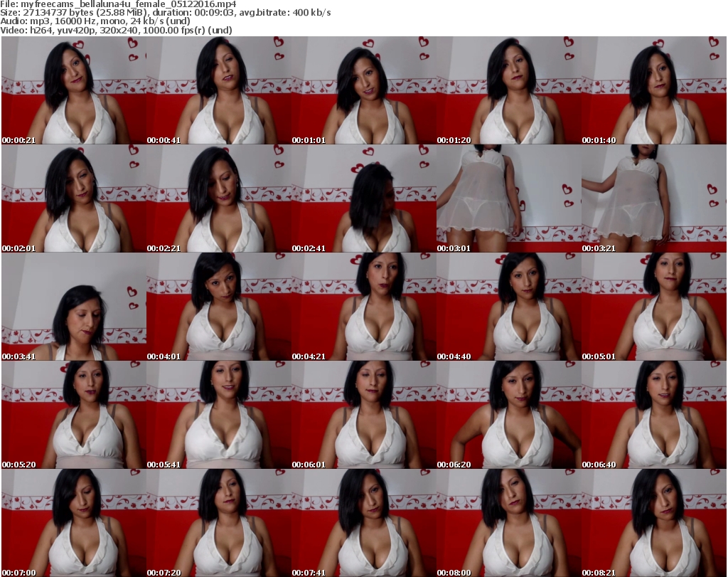Select the thumbnail stamped 00:00:21

click(x=74, y=90)
